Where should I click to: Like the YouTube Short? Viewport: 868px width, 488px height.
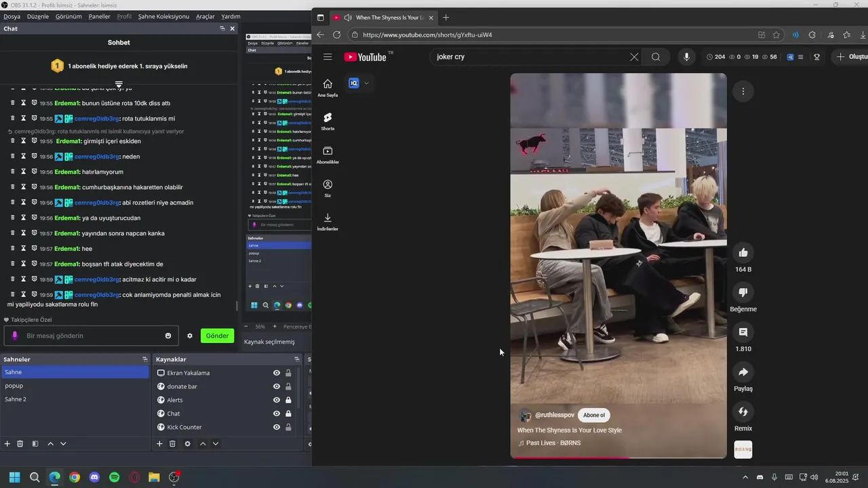[743, 253]
